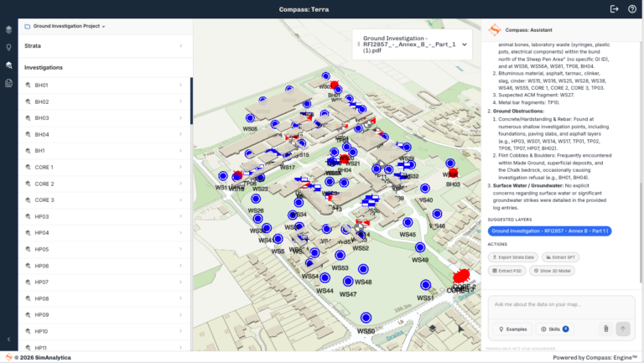Click the Show 3D Model button
644x363 pixels.
pos(553,271)
